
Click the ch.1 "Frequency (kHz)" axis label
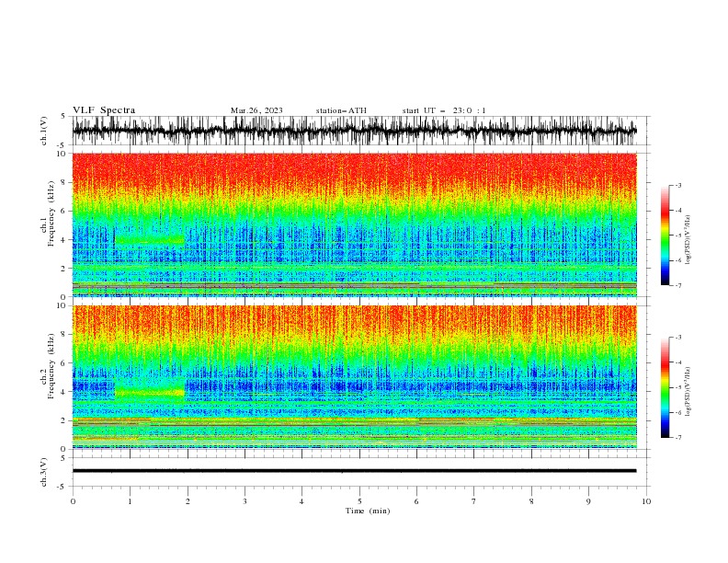[x=51, y=213]
